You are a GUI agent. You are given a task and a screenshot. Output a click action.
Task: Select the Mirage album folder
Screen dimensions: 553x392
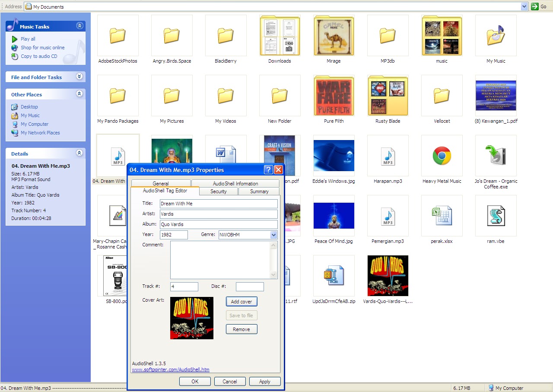(x=334, y=36)
